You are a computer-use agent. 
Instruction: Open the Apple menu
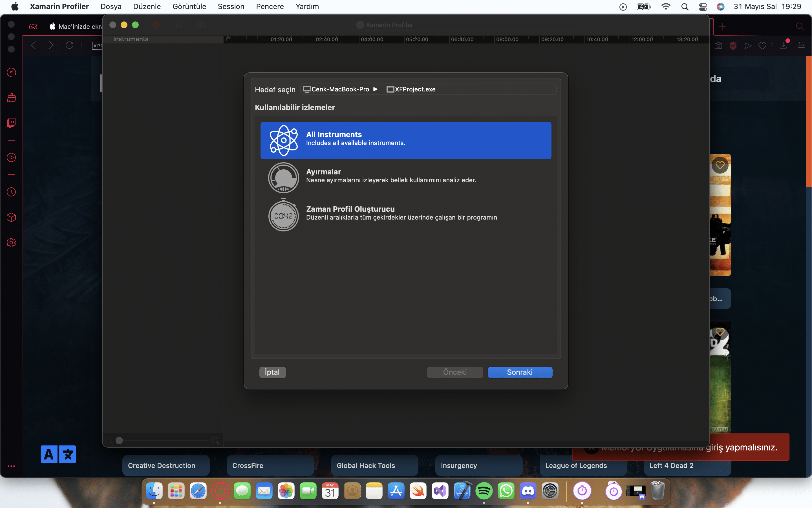click(x=15, y=7)
